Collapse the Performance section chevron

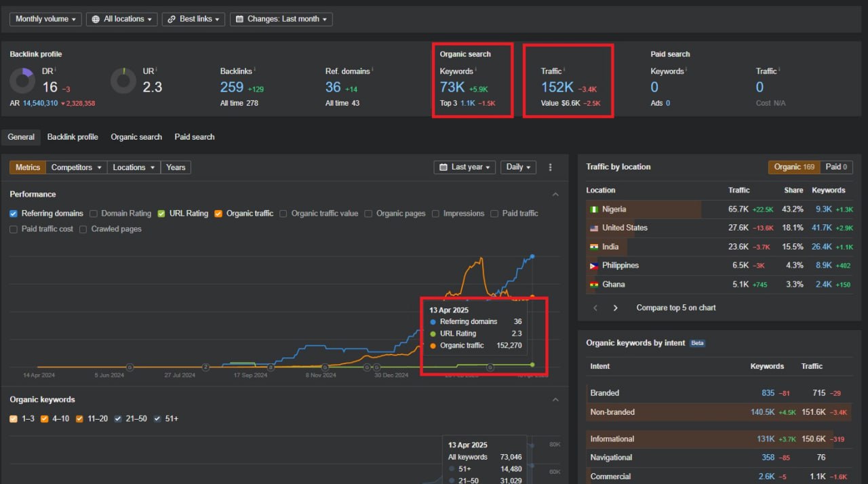coord(555,195)
